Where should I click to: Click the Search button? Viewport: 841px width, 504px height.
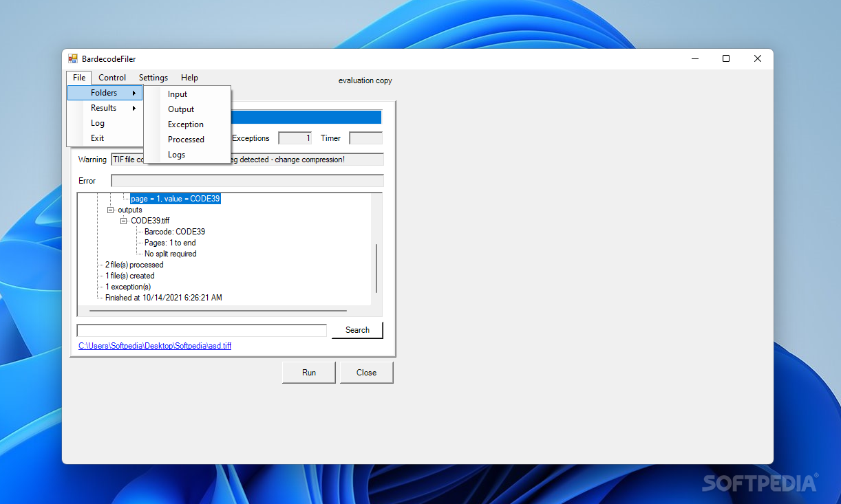pyautogui.click(x=357, y=330)
